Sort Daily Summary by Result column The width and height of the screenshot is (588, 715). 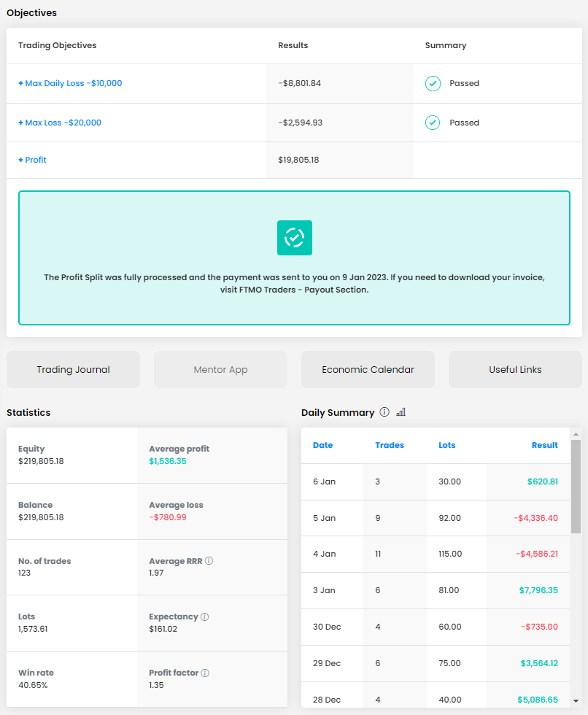pos(545,445)
